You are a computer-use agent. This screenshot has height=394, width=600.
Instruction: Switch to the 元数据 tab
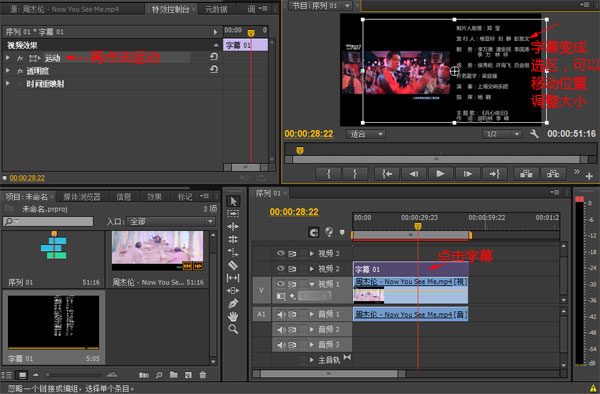[x=216, y=10]
